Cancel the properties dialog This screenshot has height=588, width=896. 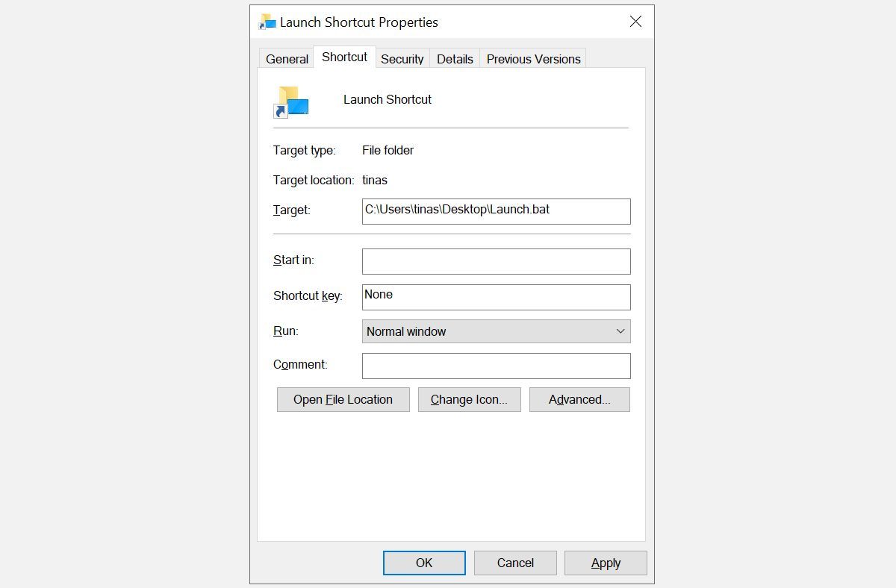(x=514, y=563)
